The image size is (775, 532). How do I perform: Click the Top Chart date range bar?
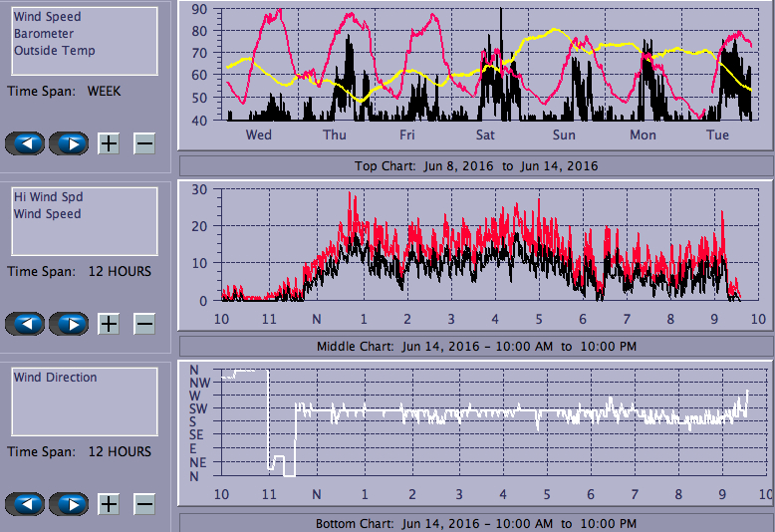point(476,165)
